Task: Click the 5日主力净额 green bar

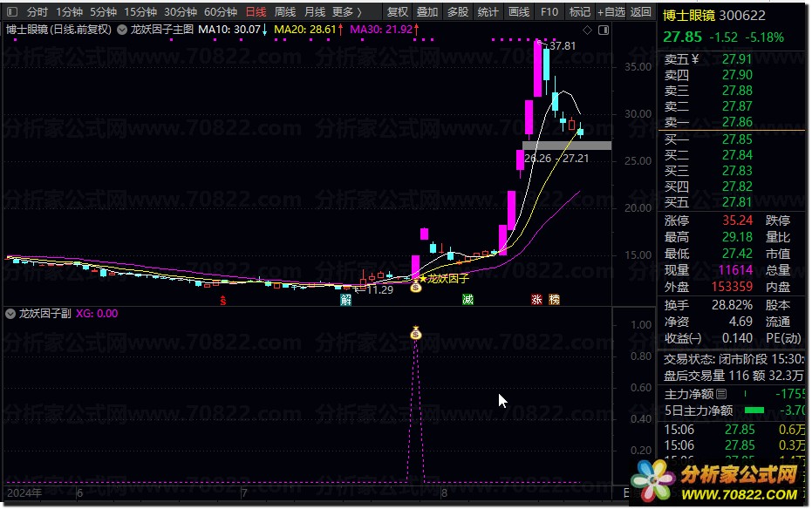Action: click(x=754, y=411)
